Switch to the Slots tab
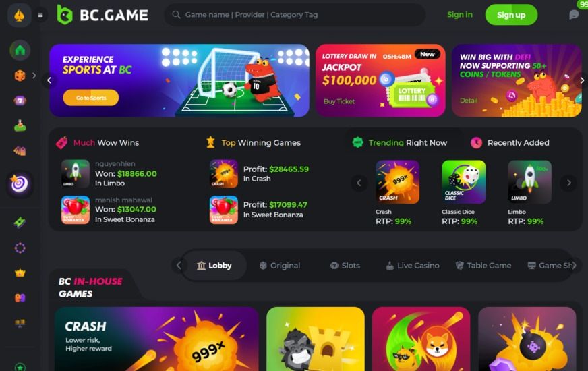The height and width of the screenshot is (371, 588). point(345,266)
